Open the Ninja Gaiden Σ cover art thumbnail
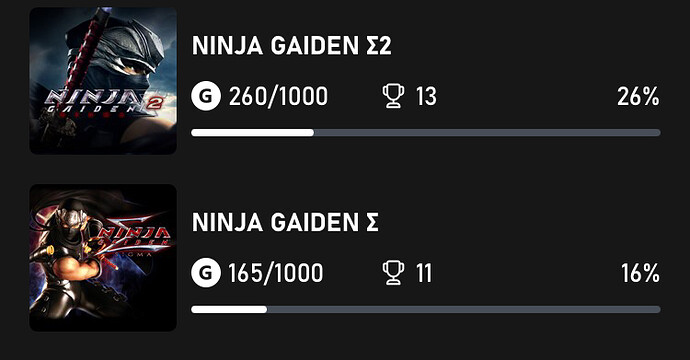This screenshot has height=360, width=690. pos(103,257)
